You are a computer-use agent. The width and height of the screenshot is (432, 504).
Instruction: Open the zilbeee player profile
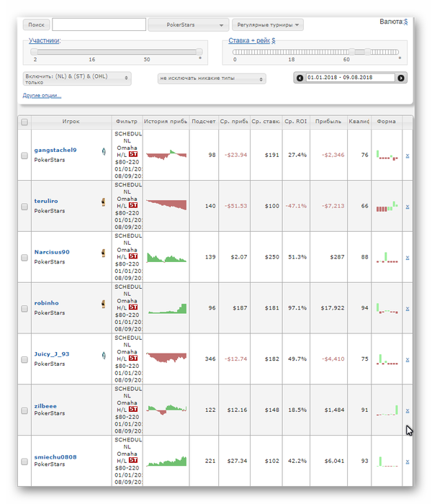(45, 406)
